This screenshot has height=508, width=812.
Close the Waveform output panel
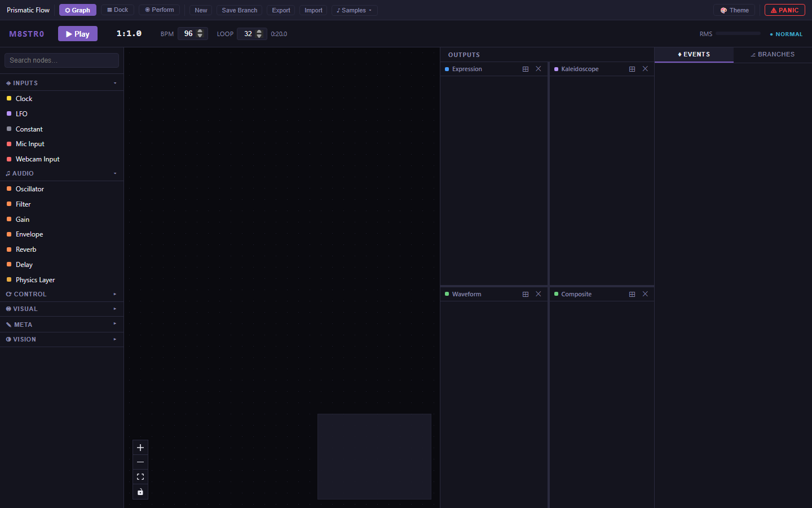[x=539, y=294]
